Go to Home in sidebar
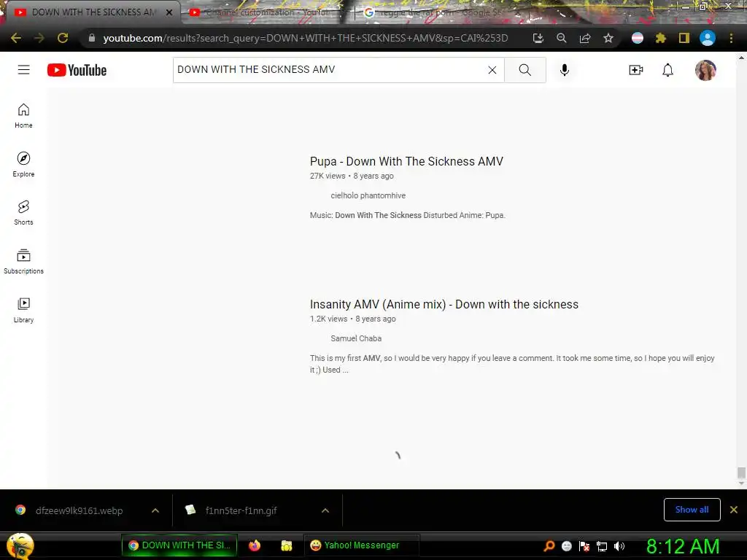Screen dimensions: 747x560 click(x=23, y=116)
